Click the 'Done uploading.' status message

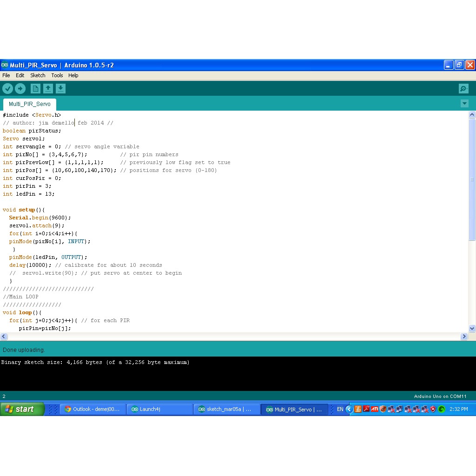[24, 350]
